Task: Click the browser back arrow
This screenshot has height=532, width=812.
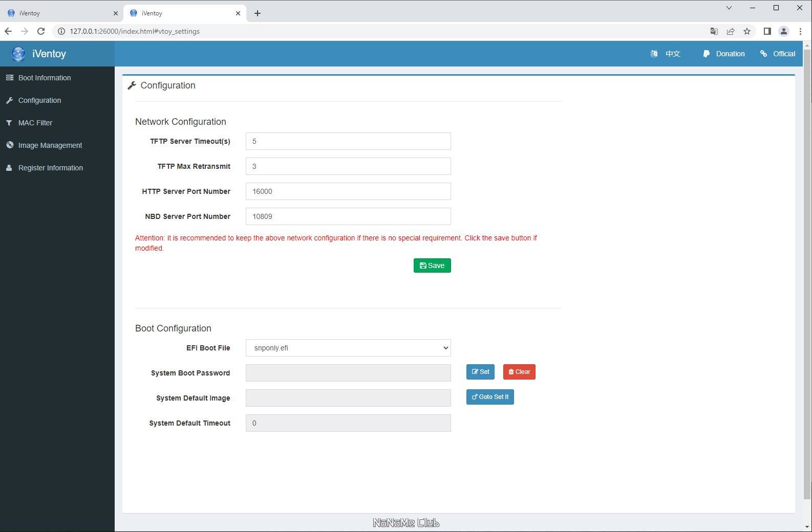Action: (8, 31)
